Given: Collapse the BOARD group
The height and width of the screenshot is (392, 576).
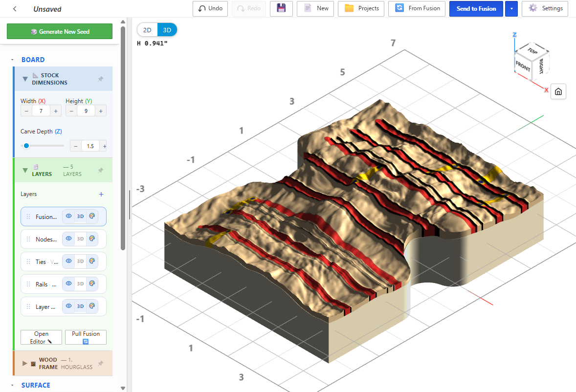Looking at the screenshot, I should pyautogui.click(x=12, y=60).
